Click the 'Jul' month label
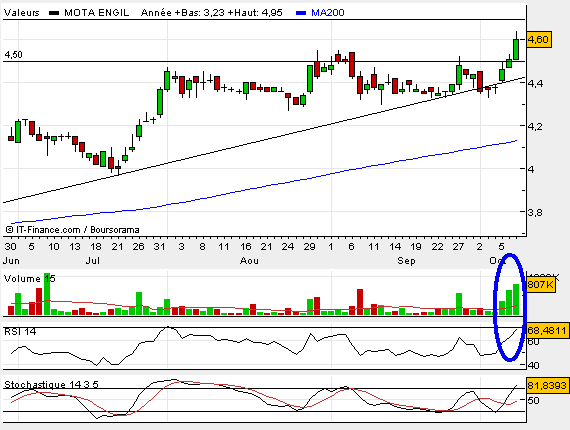The height and width of the screenshot is (430, 570). coord(93,261)
